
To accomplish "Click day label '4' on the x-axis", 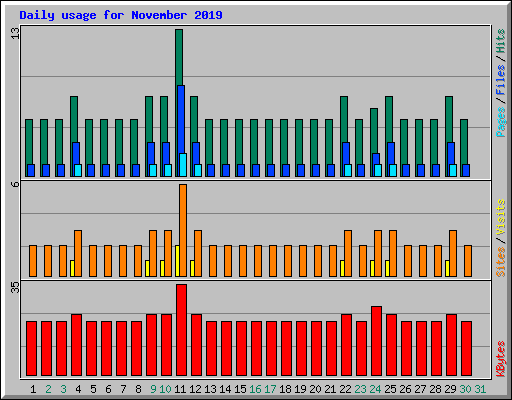I will click(78, 389).
